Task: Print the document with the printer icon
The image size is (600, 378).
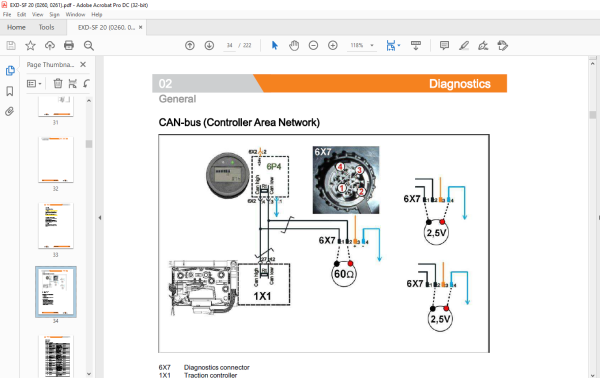Action: [69, 46]
